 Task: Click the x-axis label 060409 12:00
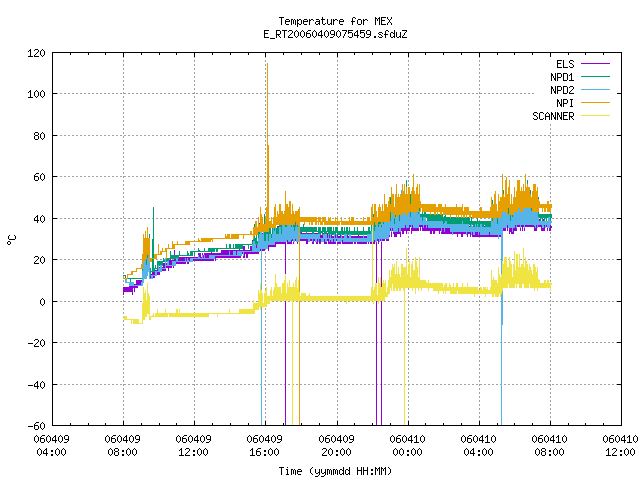click(x=193, y=446)
